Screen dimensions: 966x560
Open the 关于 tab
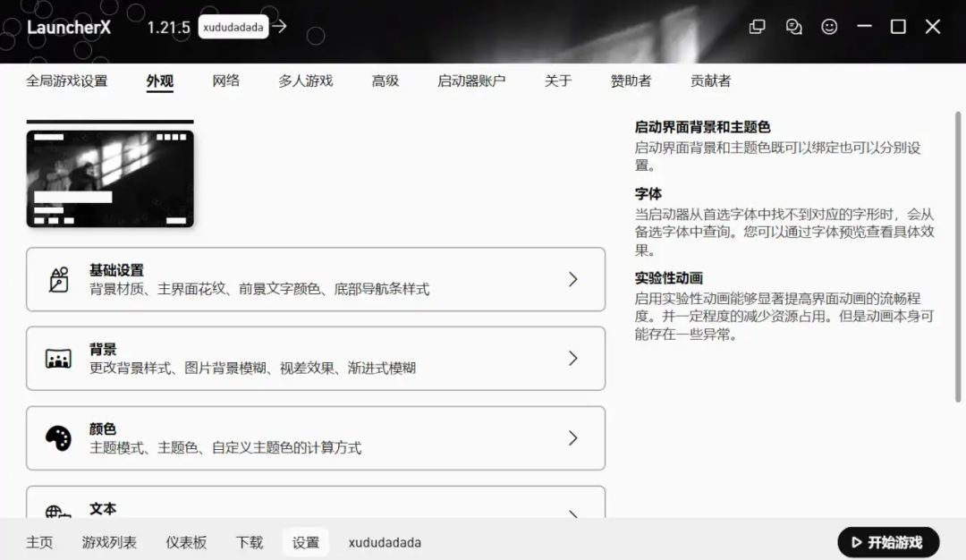click(x=558, y=81)
